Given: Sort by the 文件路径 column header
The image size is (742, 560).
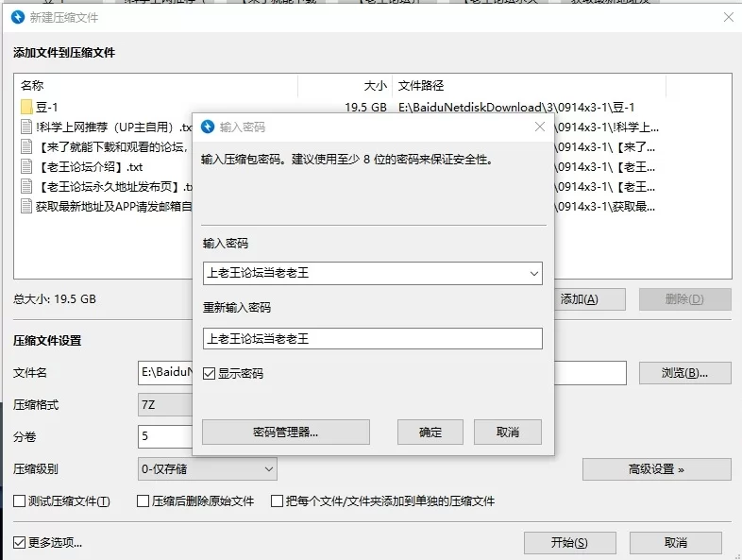Looking at the screenshot, I should point(529,86).
